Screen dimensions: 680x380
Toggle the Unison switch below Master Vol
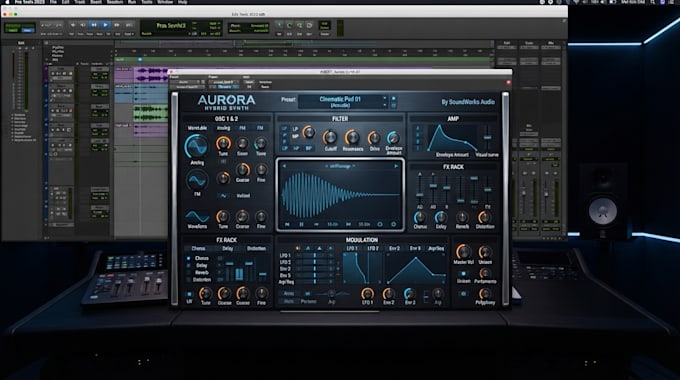[463, 274]
